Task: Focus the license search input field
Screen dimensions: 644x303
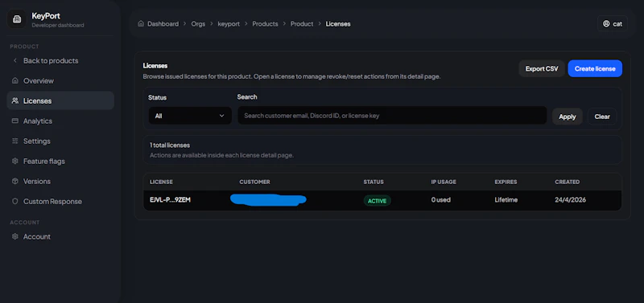Action: [x=392, y=116]
